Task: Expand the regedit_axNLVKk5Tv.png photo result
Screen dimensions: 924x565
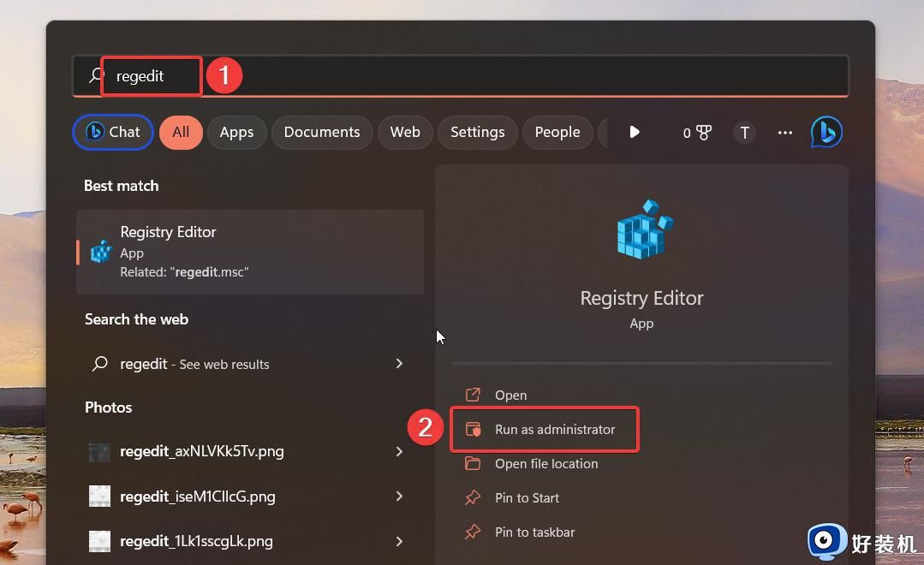Action: [399, 451]
